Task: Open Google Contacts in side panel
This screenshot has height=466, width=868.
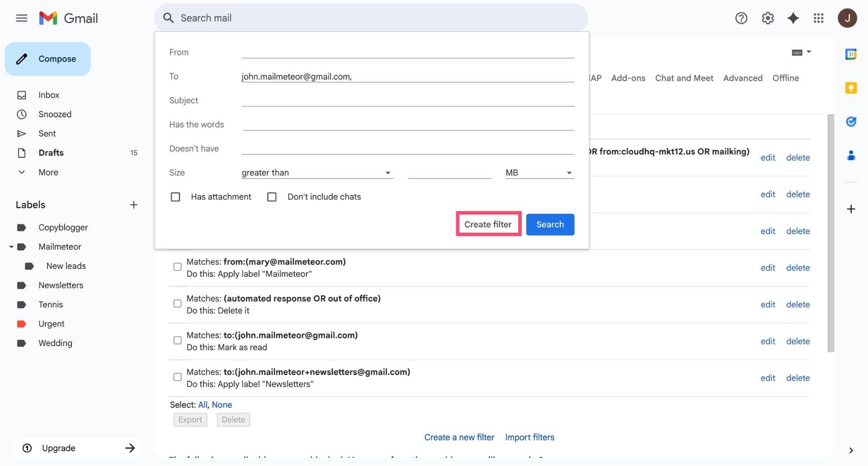Action: 851,155
